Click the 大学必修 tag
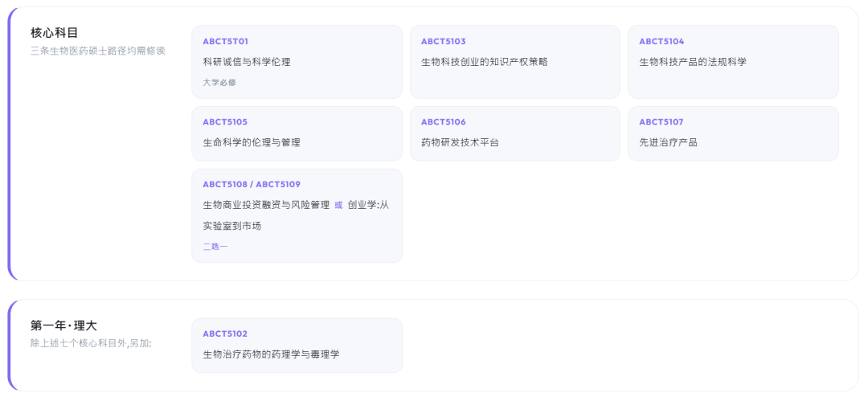 (x=219, y=83)
